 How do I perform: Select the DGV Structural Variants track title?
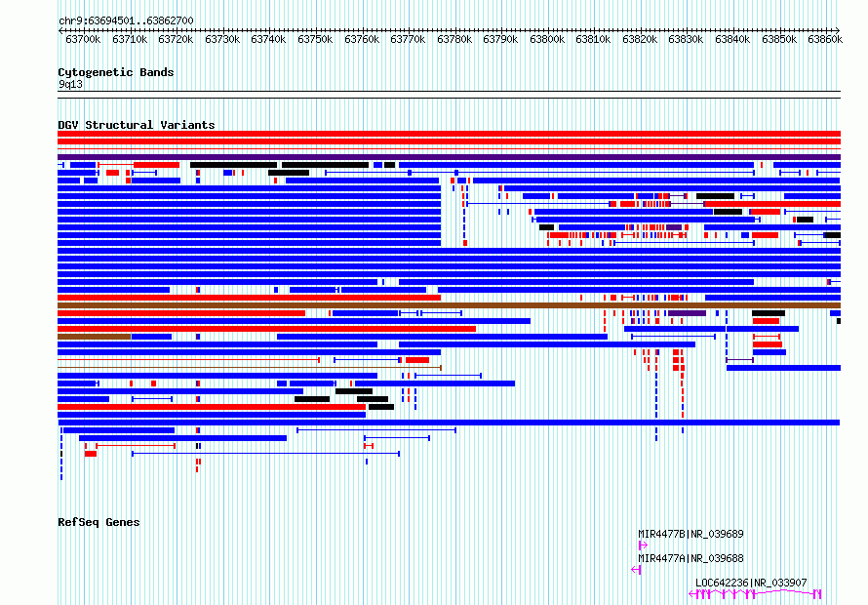137,125
